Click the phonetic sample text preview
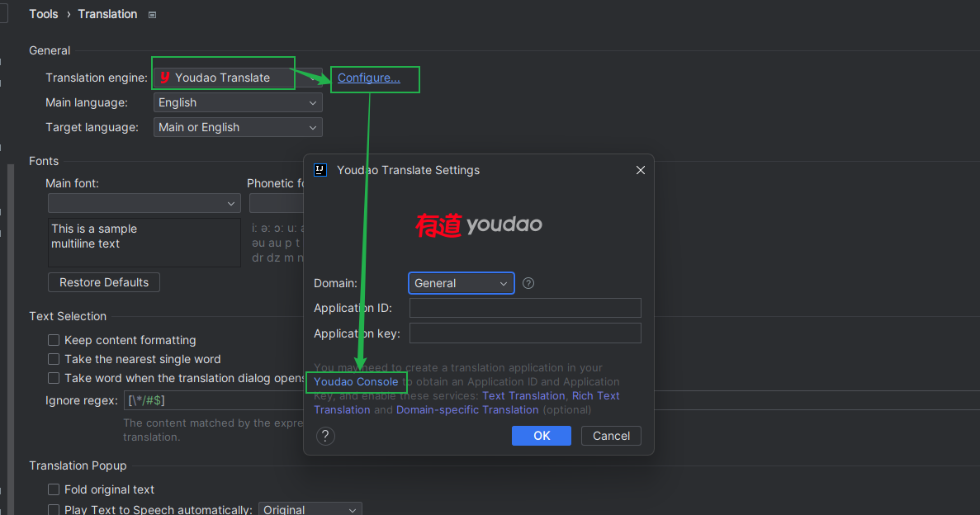This screenshot has height=515, width=980. 277,243
